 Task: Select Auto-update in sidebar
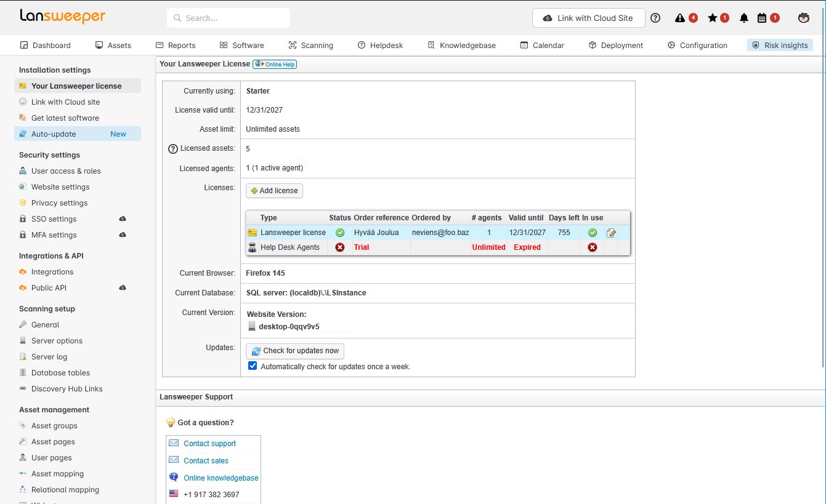click(78, 134)
